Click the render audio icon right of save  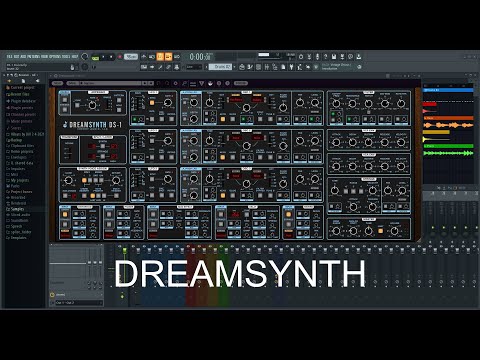coord(342,57)
